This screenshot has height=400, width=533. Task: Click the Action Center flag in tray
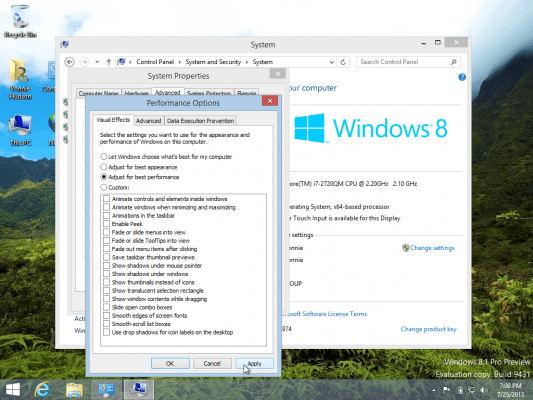[446, 390]
